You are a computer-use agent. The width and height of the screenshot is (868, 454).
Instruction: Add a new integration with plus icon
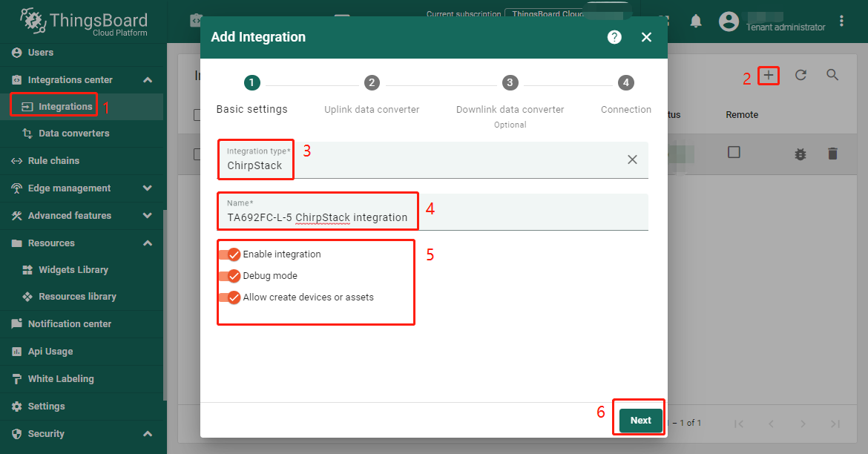pos(769,75)
